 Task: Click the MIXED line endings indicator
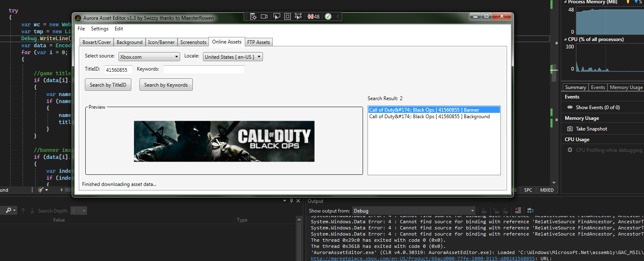coord(547,190)
